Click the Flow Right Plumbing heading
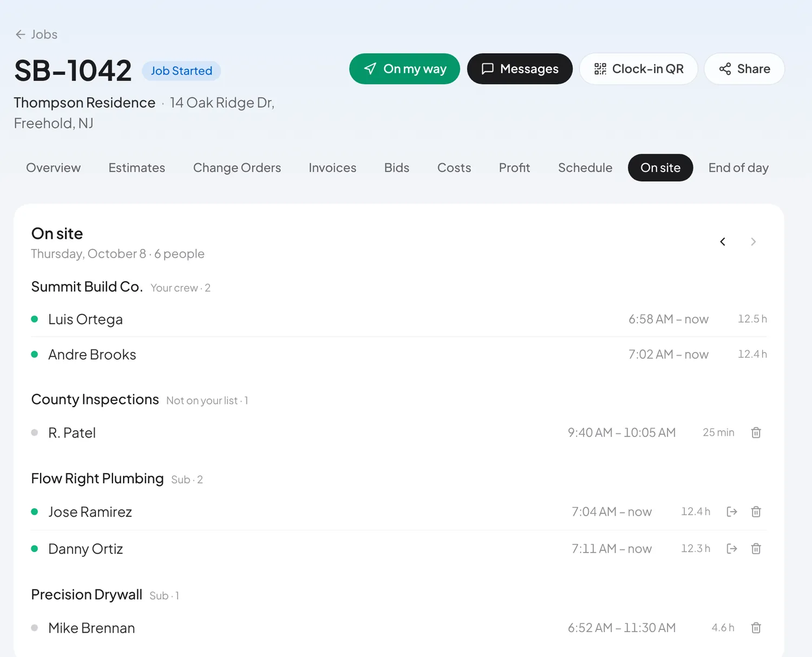Viewport: 812px width, 657px height. 97,478
